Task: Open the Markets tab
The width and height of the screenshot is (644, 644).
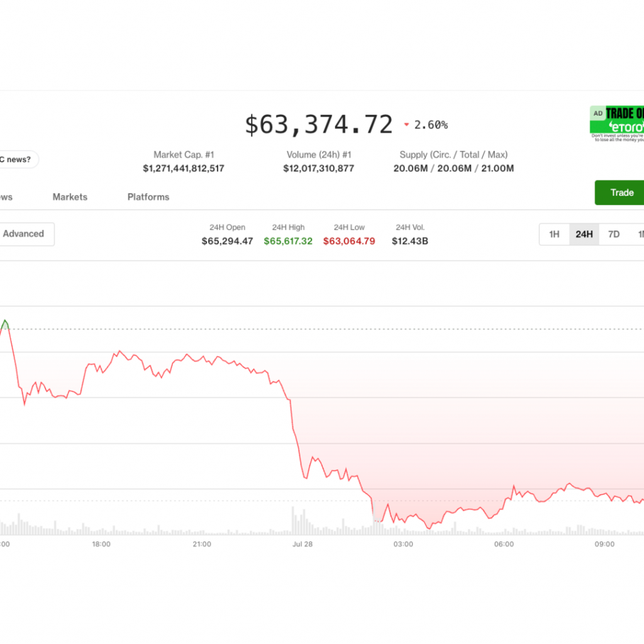Action: (70, 197)
